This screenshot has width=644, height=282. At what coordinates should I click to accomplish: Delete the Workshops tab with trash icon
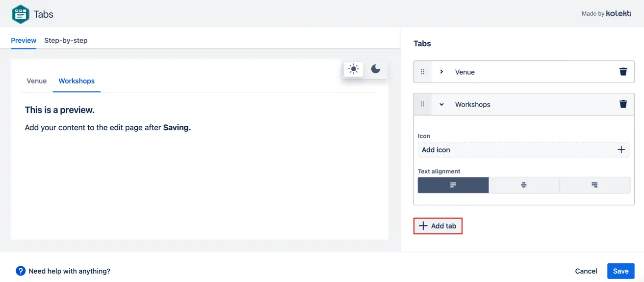click(623, 104)
